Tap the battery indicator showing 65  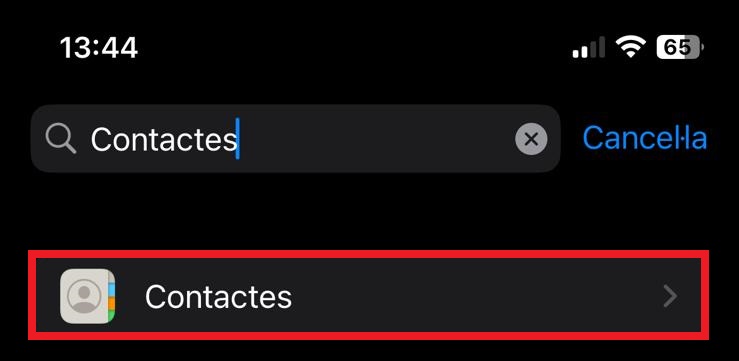pos(680,47)
